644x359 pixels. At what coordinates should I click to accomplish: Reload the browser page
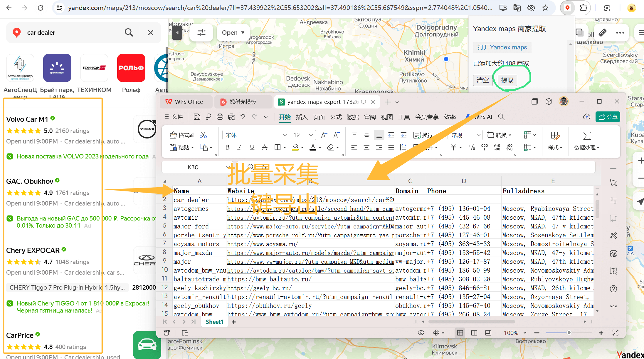tap(41, 8)
